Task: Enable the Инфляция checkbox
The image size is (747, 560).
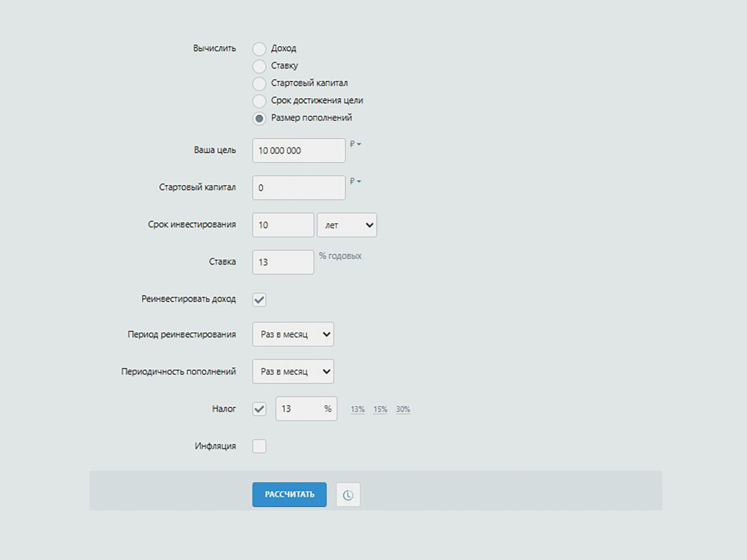Action: (x=260, y=446)
